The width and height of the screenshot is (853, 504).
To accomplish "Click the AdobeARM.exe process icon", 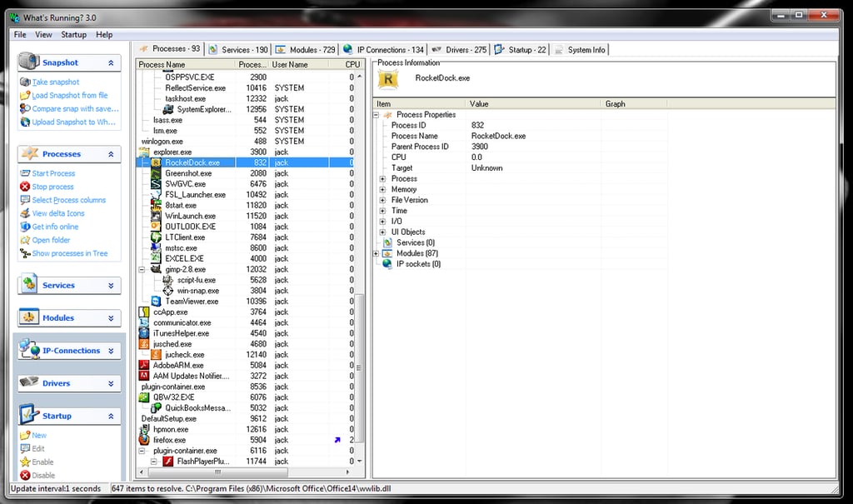I will (144, 365).
